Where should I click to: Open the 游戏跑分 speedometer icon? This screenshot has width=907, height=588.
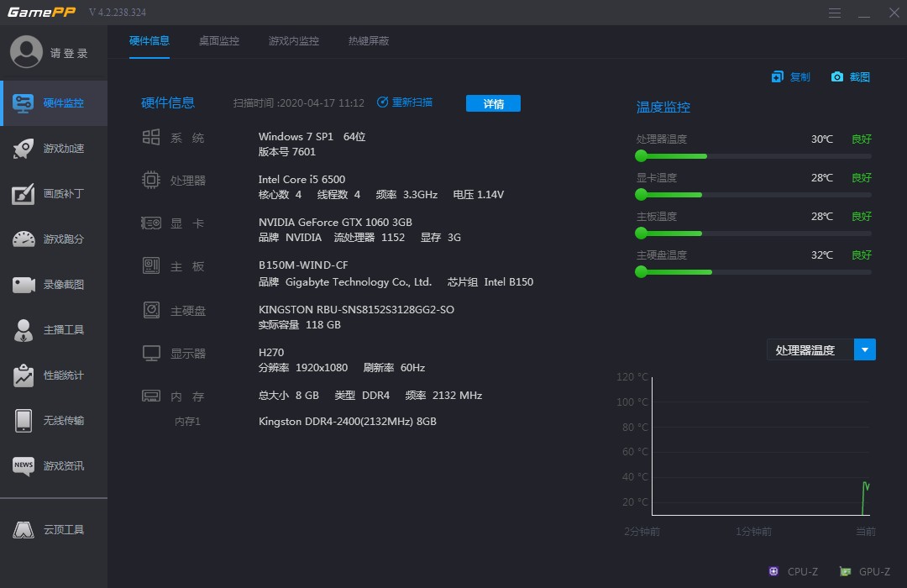pos(24,239)
